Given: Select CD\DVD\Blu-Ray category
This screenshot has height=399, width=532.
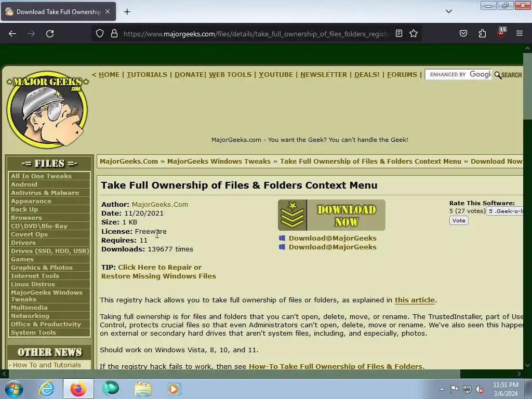Looking at the screenshot, I should coord(49,226).
